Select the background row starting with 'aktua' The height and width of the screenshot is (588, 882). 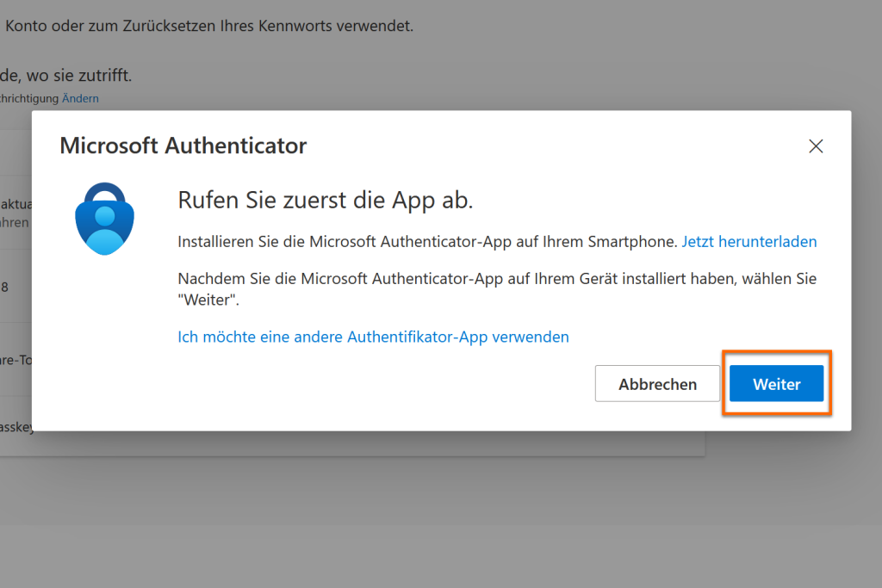(x=16, y=204)
